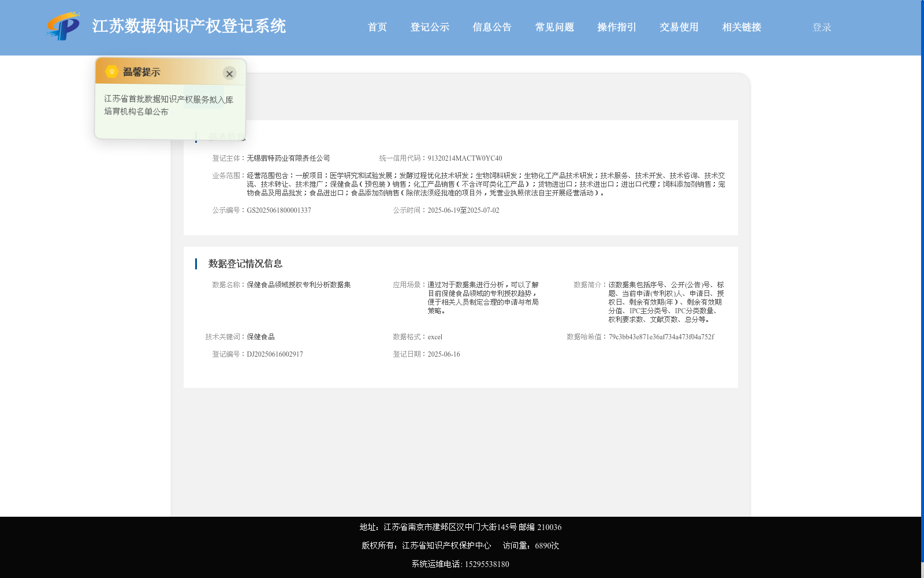The width and height of the screenshot is (924, 578).
Task: Click the 业务范围 description paragraph
Action: [x=486, y=184]
